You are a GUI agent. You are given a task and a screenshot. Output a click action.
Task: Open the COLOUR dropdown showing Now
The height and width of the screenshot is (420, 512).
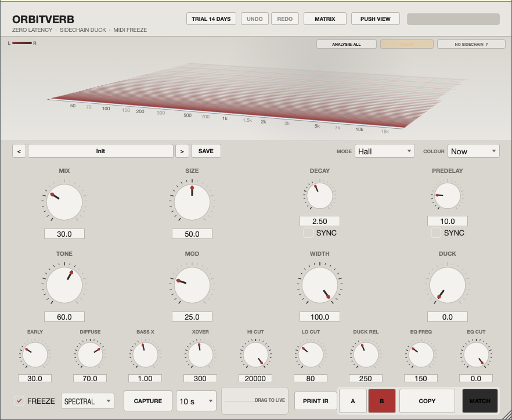(x=474, y=151)
